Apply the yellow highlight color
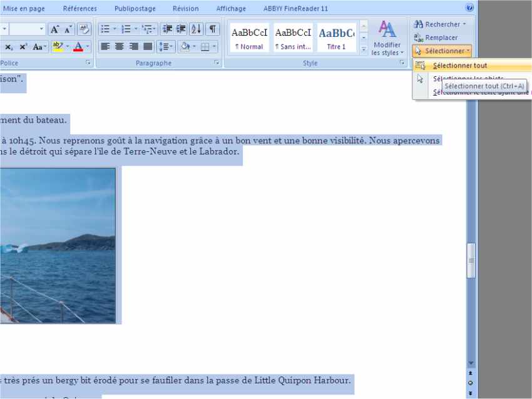Viewport: 532px width, 399px height. (x=58, y=46)
